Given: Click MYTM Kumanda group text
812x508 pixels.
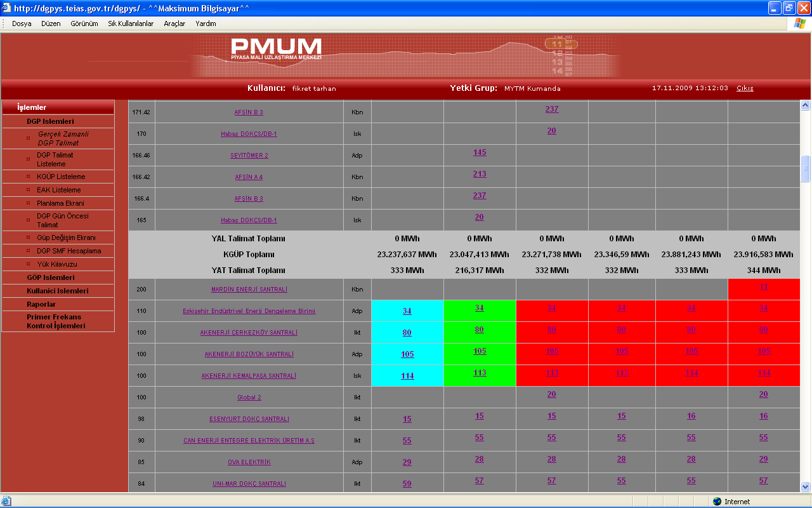Looking at the screenshot, I should (532, 89).
